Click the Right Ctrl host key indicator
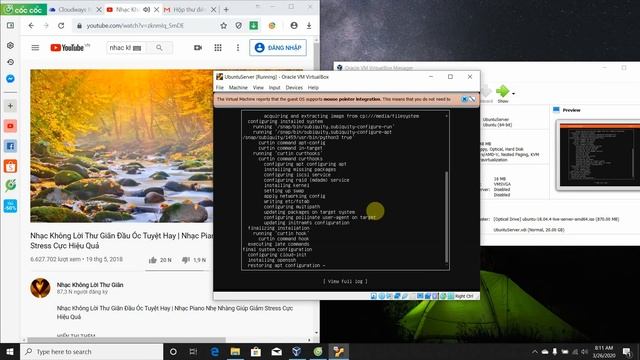Screen dimensions: 640x360 pyautogui.click(x=464, y=296)
